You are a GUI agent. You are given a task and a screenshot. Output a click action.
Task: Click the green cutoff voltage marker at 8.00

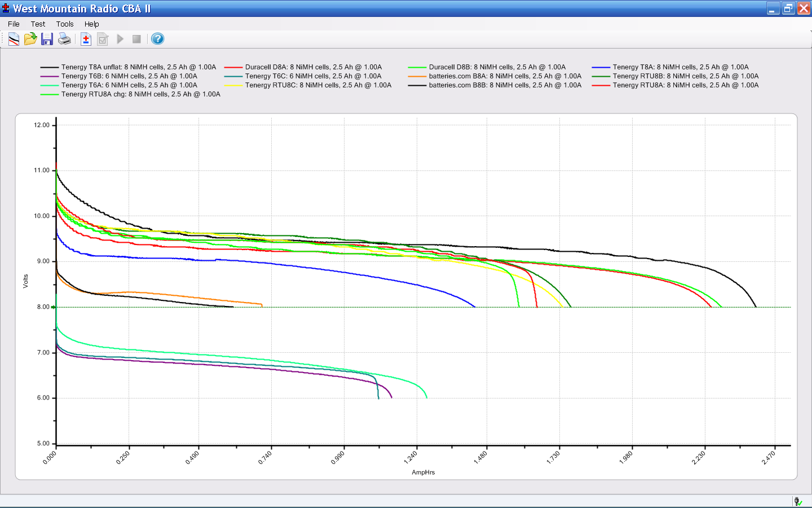coord(54,307)
